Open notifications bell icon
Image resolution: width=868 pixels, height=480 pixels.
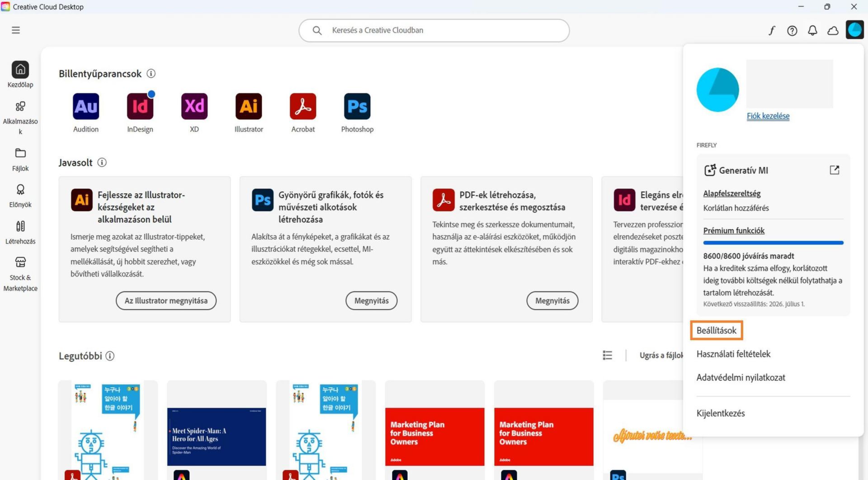[x=812, y=30]
